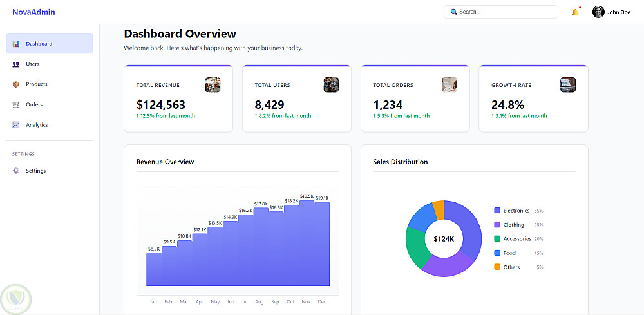The height and width of the screenshot is (315, 644).
Task: Click the 8,429 total users value
Action: pos(269,105)
